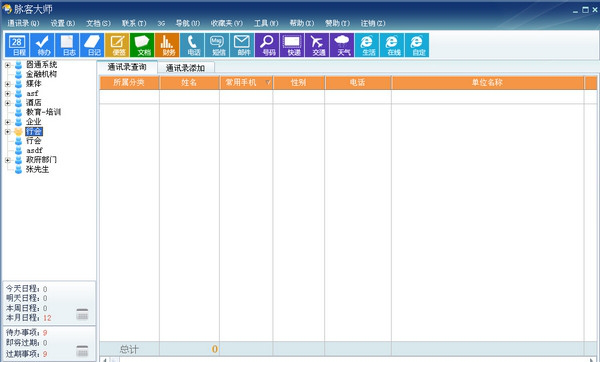600x376 pixels.
Task: Open the 注销 logout menu
Action: [x=373, y=23]
